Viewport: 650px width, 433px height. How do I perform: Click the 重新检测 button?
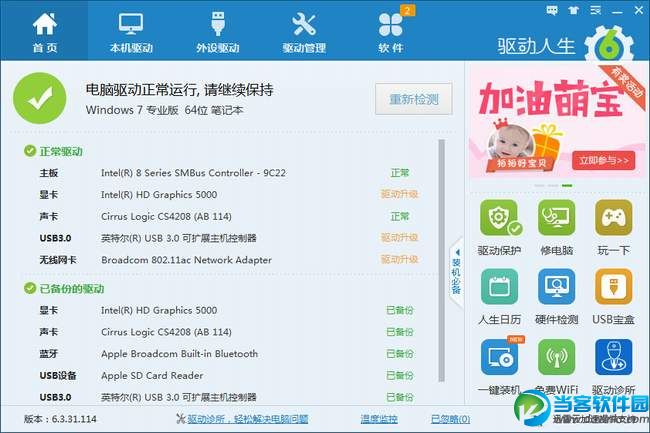click(413, 99)
